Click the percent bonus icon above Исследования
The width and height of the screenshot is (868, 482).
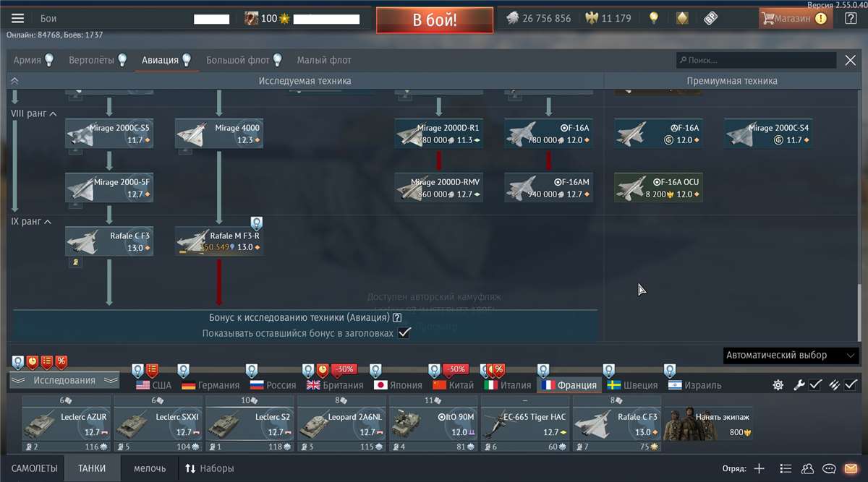point(61,361)
